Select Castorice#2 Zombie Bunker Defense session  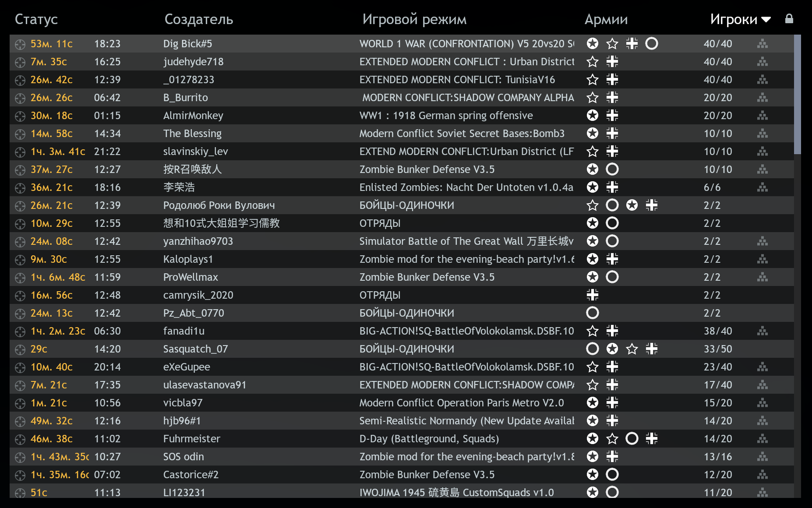click(427, 475)
